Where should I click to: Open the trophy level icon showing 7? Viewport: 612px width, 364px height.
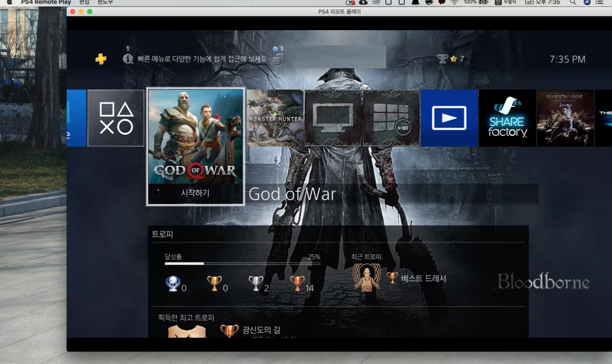coord(450,59)
